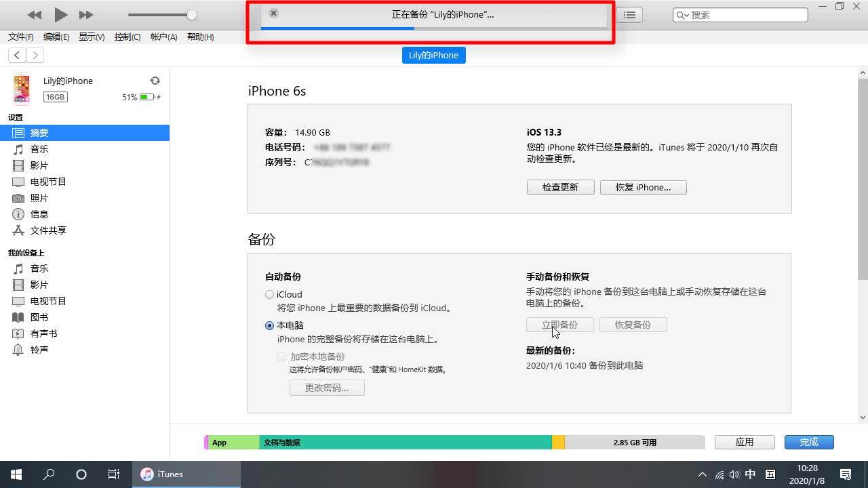
Task: Open the notification center icon
Action: (846, 474)
